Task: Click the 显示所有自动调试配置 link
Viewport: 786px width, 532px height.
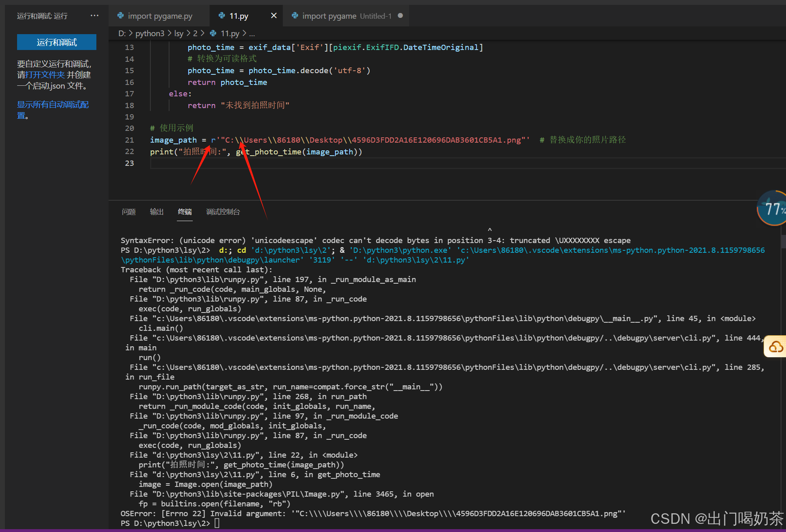Action: (x=52, y=105)
